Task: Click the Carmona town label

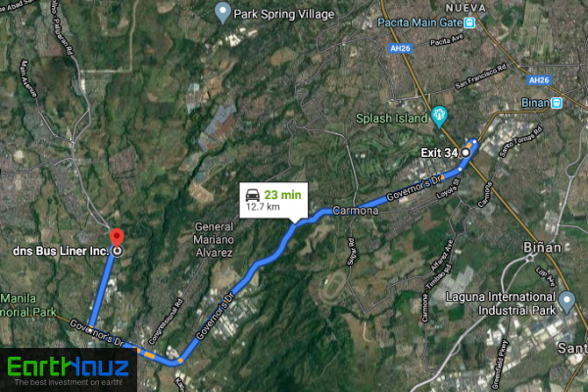Action: 356,211
